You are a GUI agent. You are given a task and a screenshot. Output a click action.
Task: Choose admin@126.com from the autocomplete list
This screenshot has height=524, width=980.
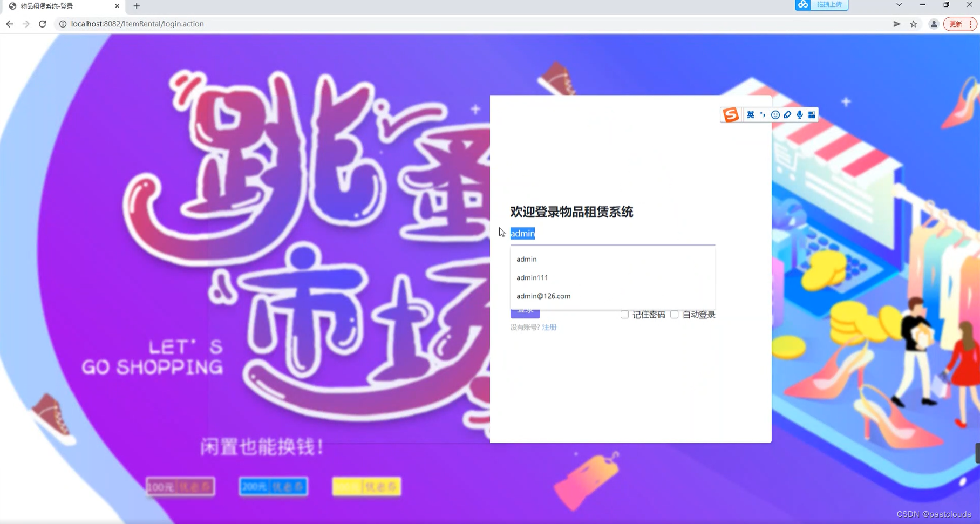tap(543, 296)
